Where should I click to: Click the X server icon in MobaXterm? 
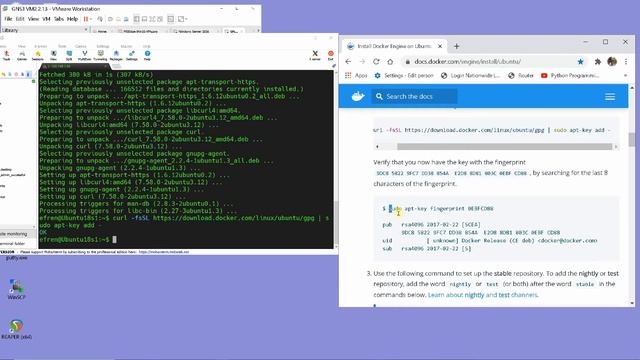315,56
